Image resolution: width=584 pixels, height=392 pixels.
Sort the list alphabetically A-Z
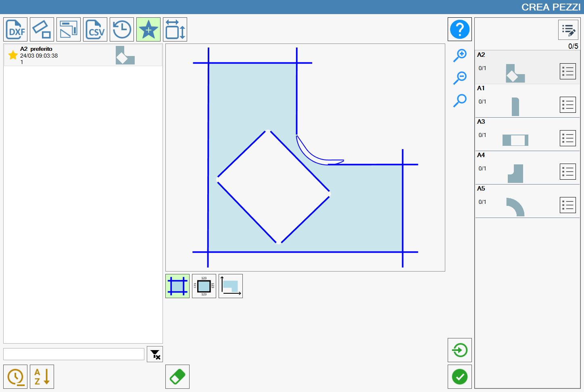tap(42, 377)
